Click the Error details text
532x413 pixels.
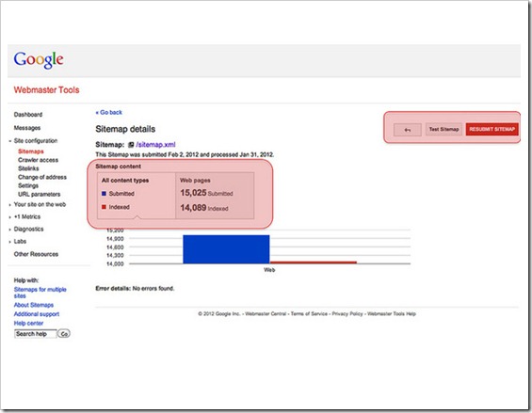tap(135, 289)
